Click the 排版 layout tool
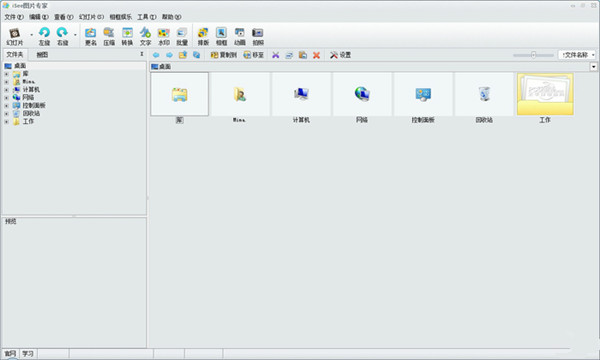600x360 pixels. [203, 37]
